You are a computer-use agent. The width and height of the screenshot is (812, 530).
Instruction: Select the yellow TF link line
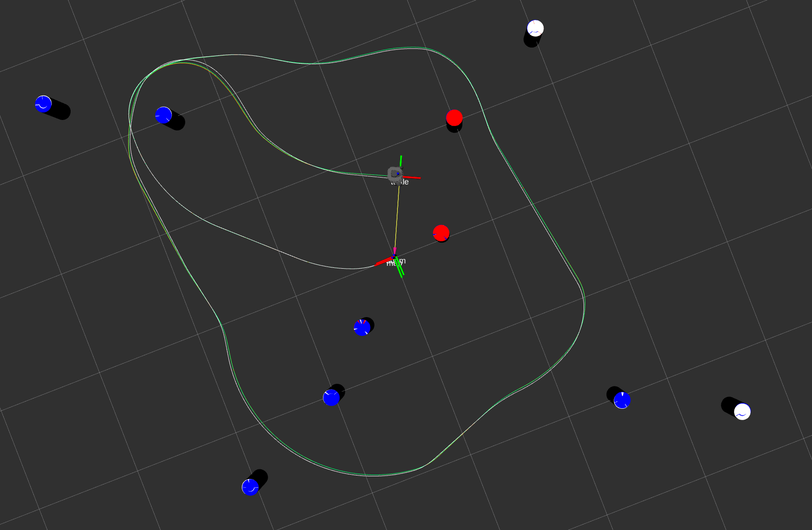pyautogui.click(x=397, y=216)
